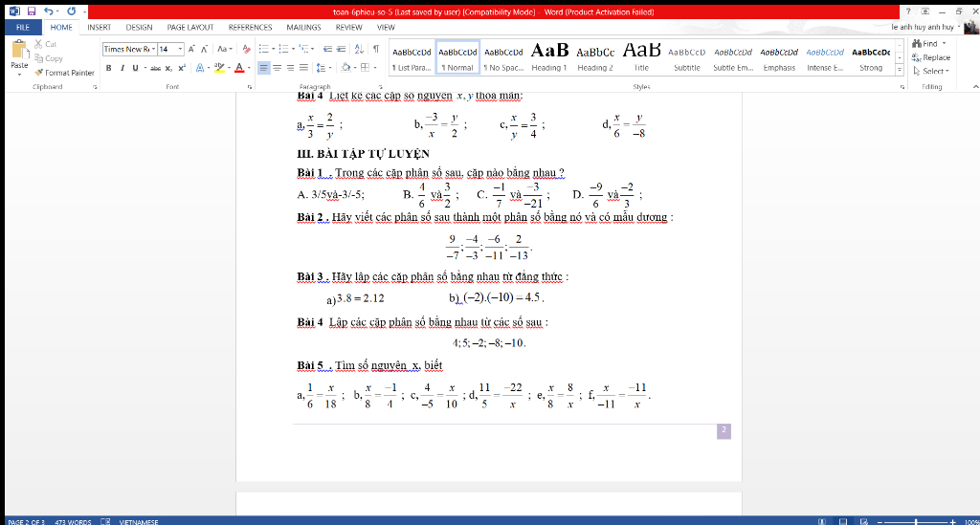Apply the Strong style
The width and height of the screenshot is (980, 525).
(x=871, y=57)
